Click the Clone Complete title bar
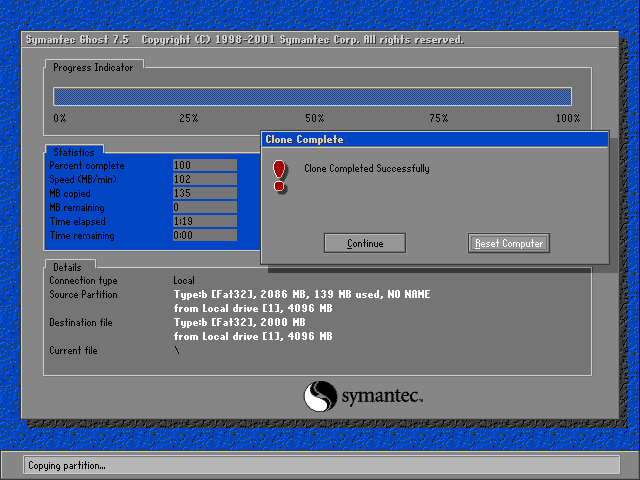 (435, 140)
